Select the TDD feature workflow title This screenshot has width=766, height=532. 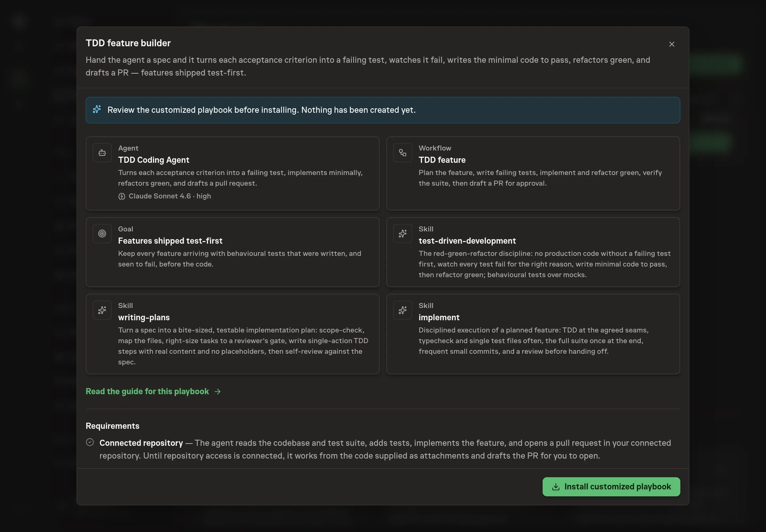[x=442, y=160]
